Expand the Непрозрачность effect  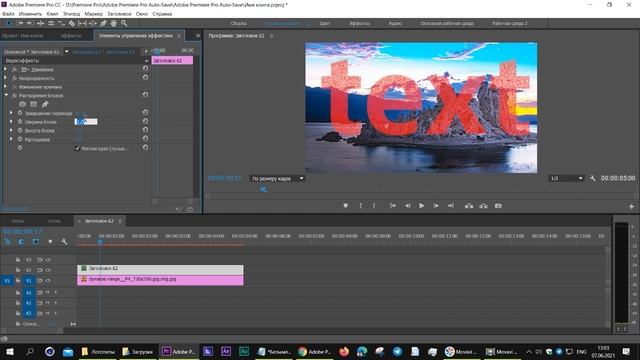(5, 78)
